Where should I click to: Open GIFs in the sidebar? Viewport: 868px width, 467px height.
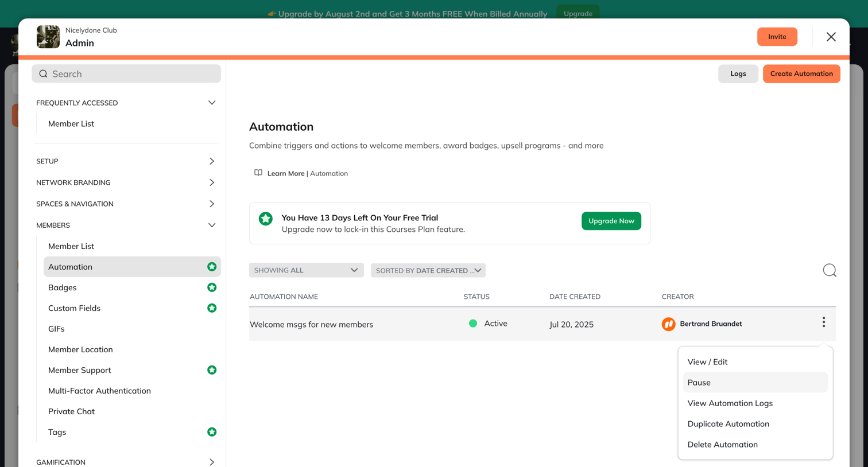(56, 329)
